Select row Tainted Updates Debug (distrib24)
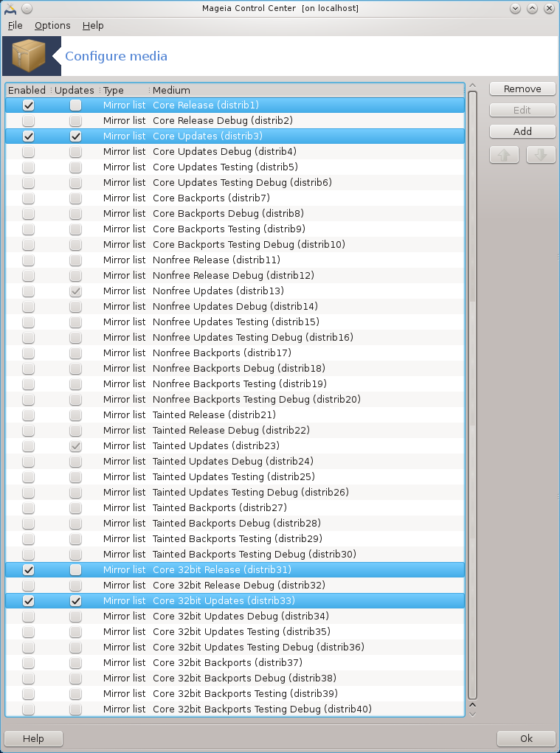 [235, 462]
